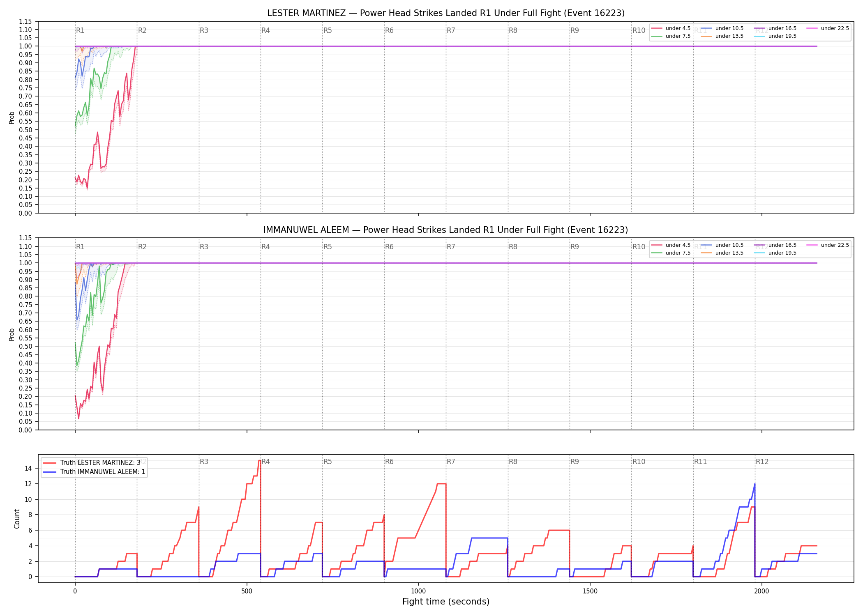This screenshot has width=863, height=616.
Task: Click the R6 round marker in top chart
Action: [389, 30]
